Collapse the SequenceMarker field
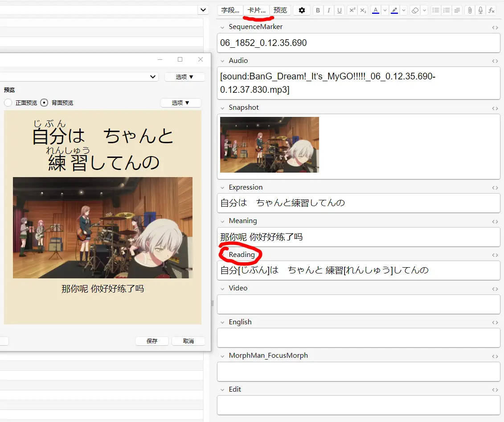The image size is (504, 422). (222, 27)
